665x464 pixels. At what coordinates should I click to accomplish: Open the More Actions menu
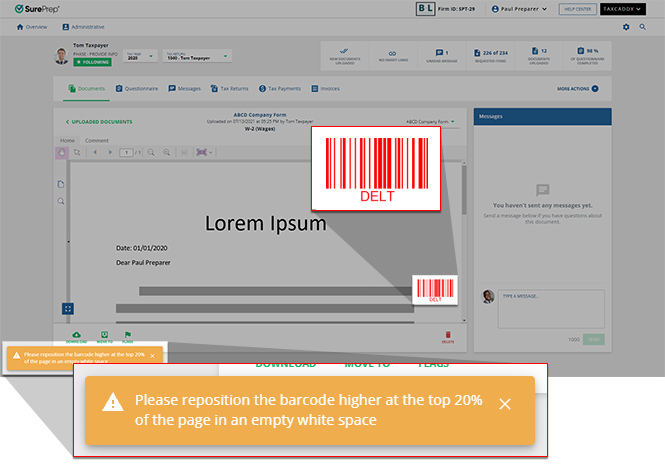[x=578, y=89]
